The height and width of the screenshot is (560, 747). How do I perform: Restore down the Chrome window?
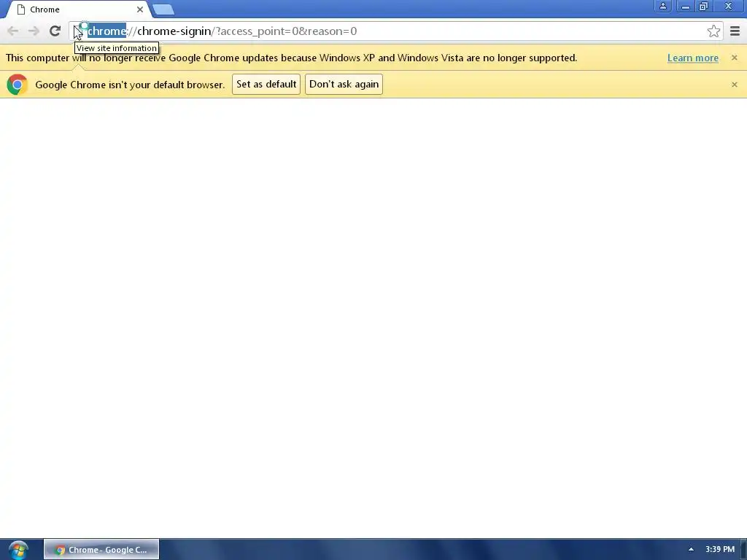pyautogui.click(x=704, y=6)
